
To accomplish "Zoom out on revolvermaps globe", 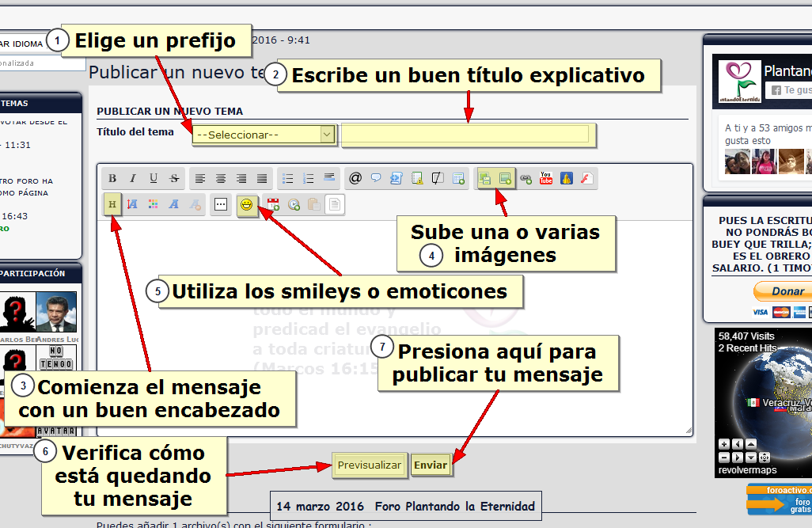I will pyautogui.click(x=723, y=458).
